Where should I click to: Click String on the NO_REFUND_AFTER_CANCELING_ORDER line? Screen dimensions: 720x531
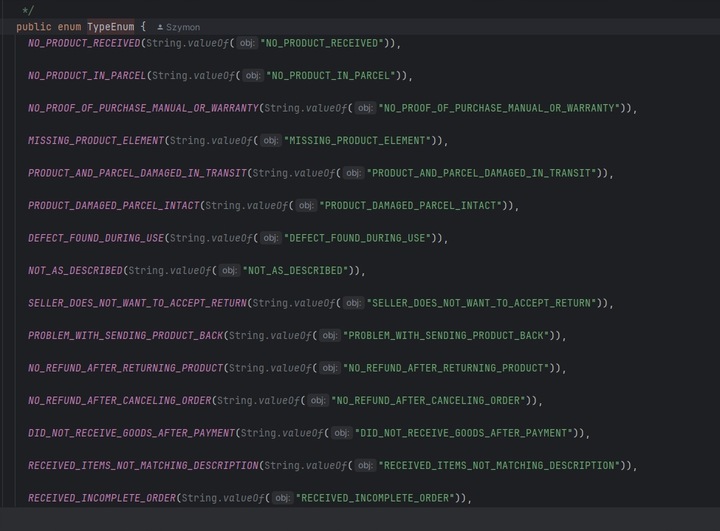(233, 401)
